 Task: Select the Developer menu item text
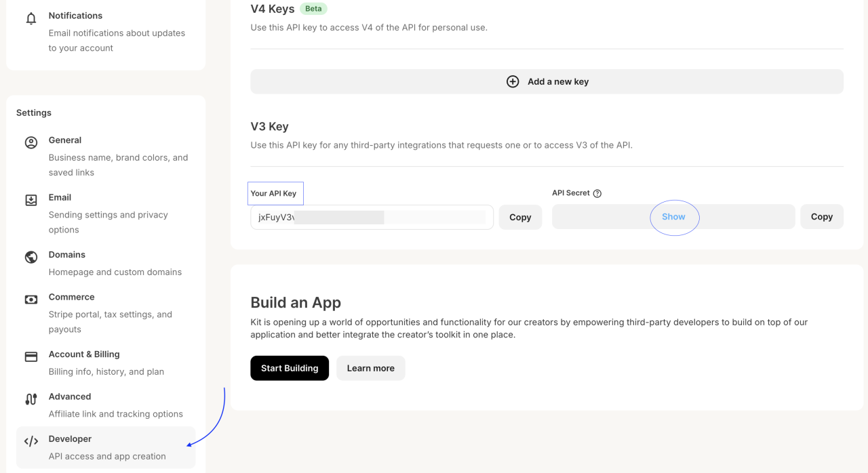70,439
